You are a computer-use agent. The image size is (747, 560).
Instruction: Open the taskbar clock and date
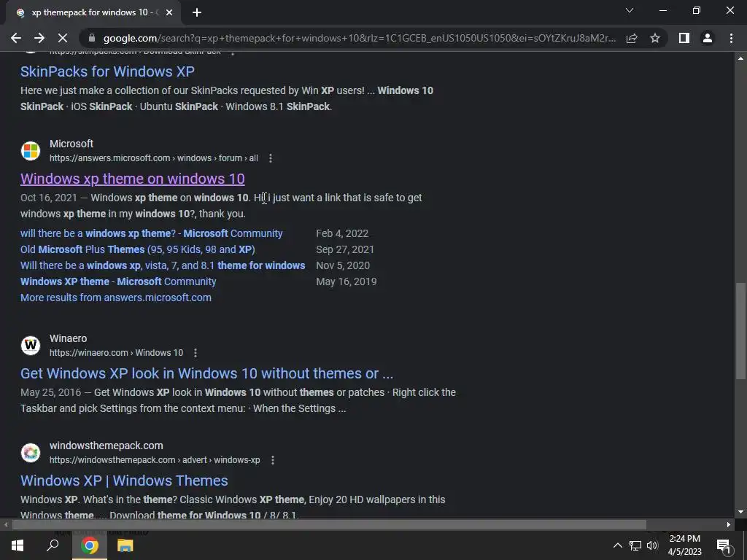click(x=684, y=545)
